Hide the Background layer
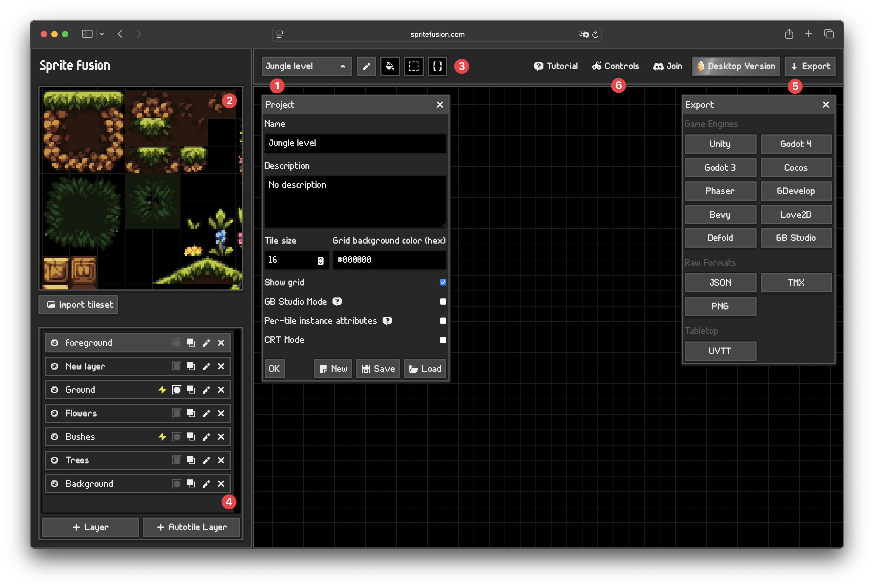Viewport: 874px width, 588px height. (x=54, y=484)
